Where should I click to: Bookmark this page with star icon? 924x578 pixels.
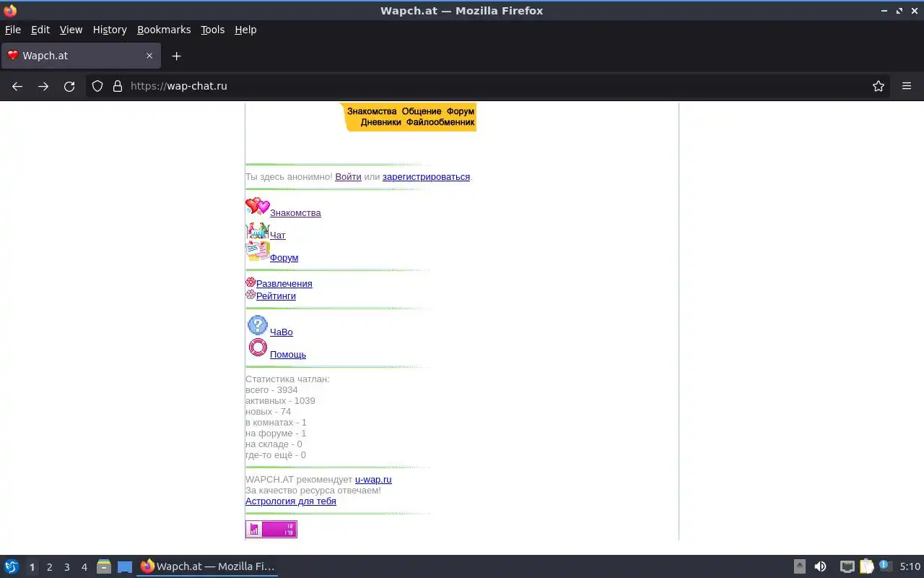tap(879, 86)
